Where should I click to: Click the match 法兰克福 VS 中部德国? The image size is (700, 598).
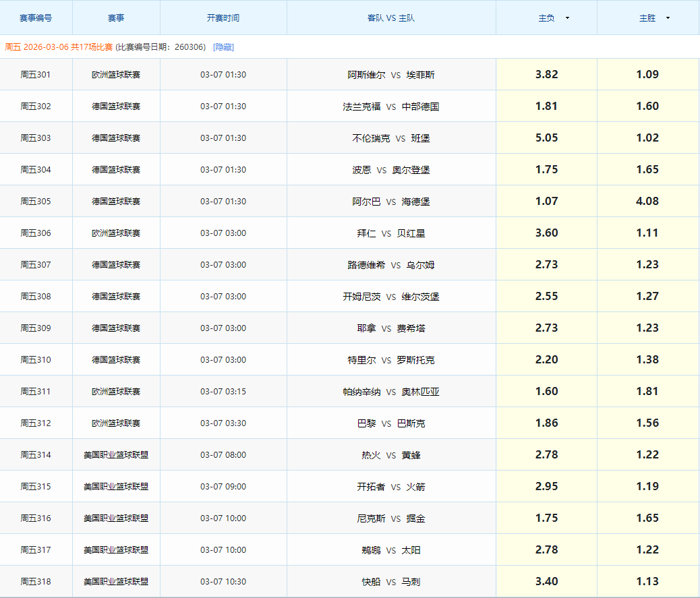[391, 107]
